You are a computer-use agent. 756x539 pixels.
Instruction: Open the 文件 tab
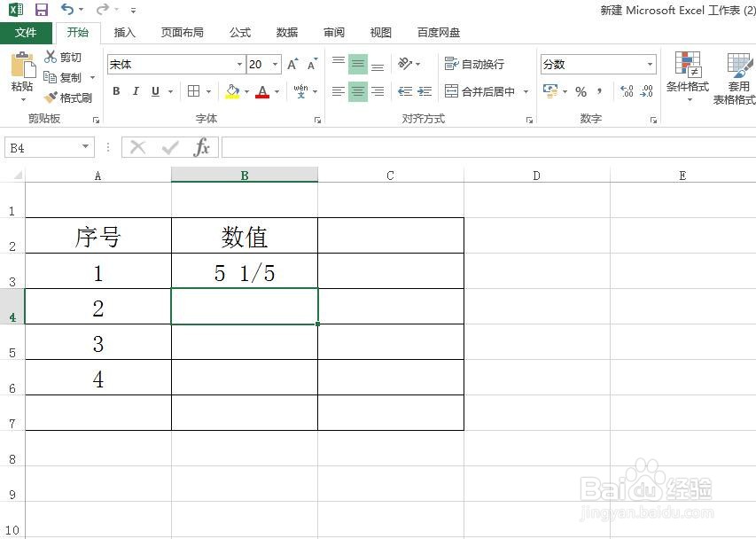pyautogui.click(x=26, y=33)
